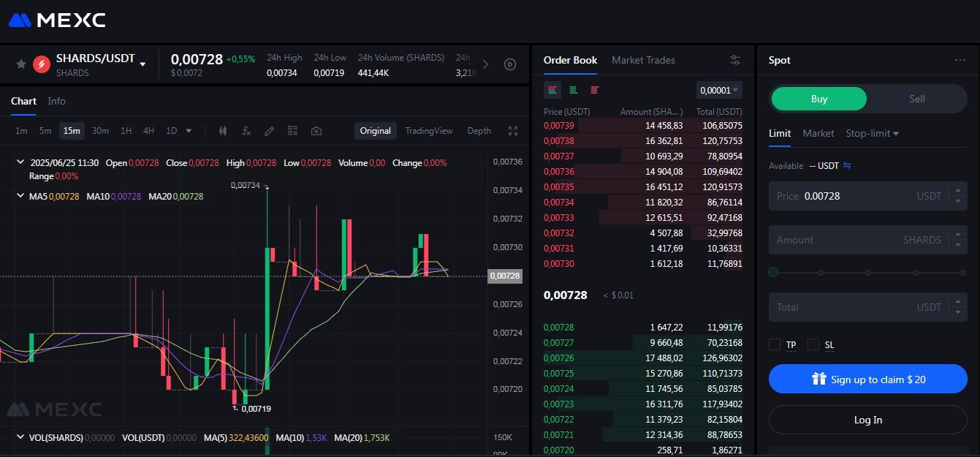Show only sell orders in order book
Image resolution: width=980 pixels, height=457 pixels.
click(x=595, y=90)
